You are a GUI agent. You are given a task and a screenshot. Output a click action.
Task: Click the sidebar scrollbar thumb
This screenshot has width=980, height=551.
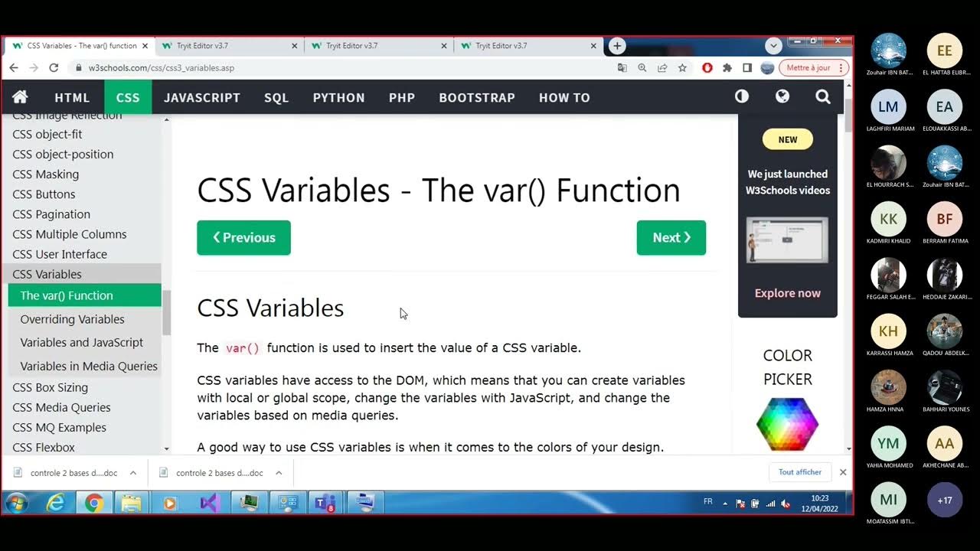pos(166,312)
